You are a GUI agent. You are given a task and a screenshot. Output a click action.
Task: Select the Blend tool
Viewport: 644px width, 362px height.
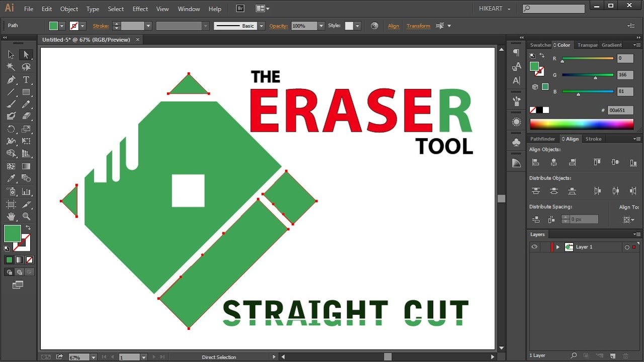(x=26, y=178)
